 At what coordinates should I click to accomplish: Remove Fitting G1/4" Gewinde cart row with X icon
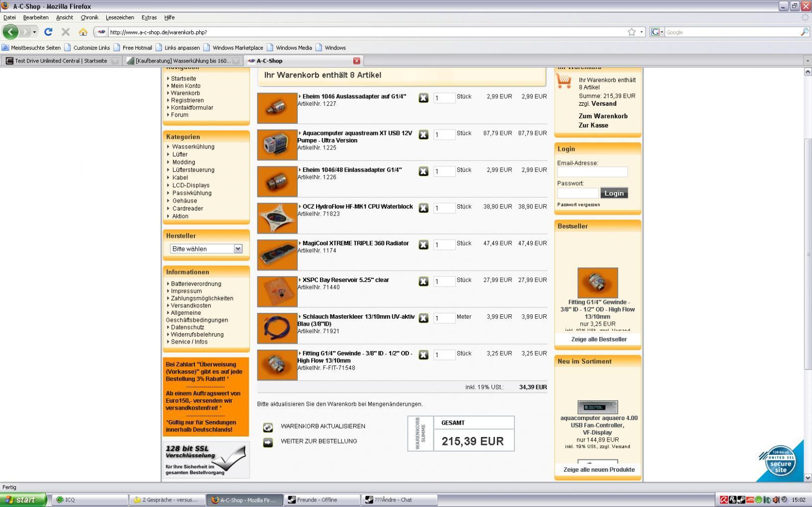pos(423,355)
